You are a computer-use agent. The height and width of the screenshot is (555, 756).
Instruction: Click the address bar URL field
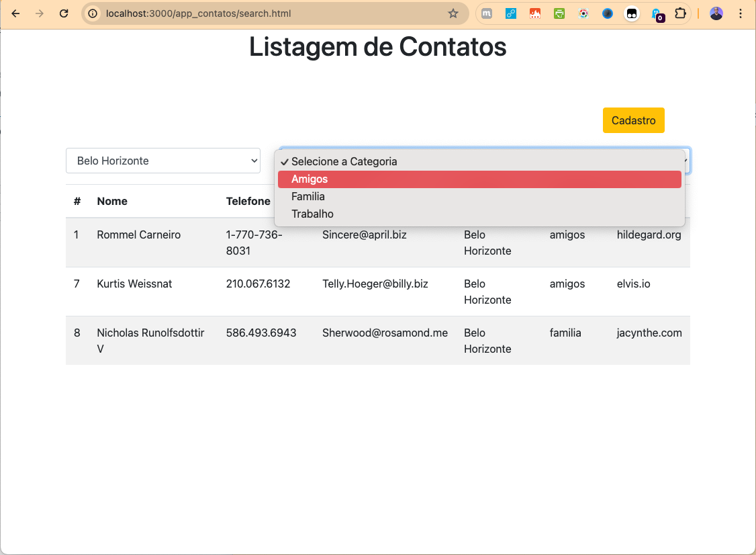(269, 13)
